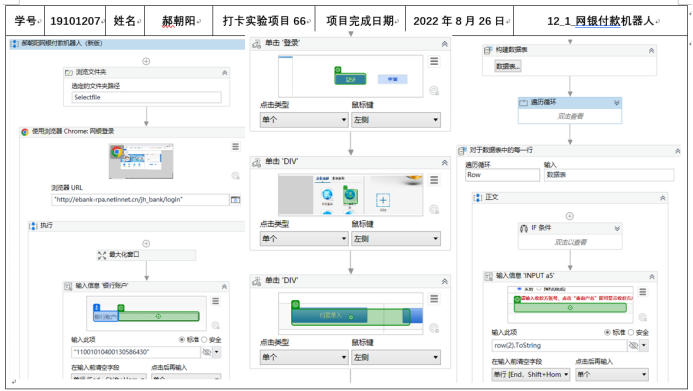Screen dimensions: 693x391
Task: Click the hamburger menu in 单击 '登录' activity
Action: point(434,61)
